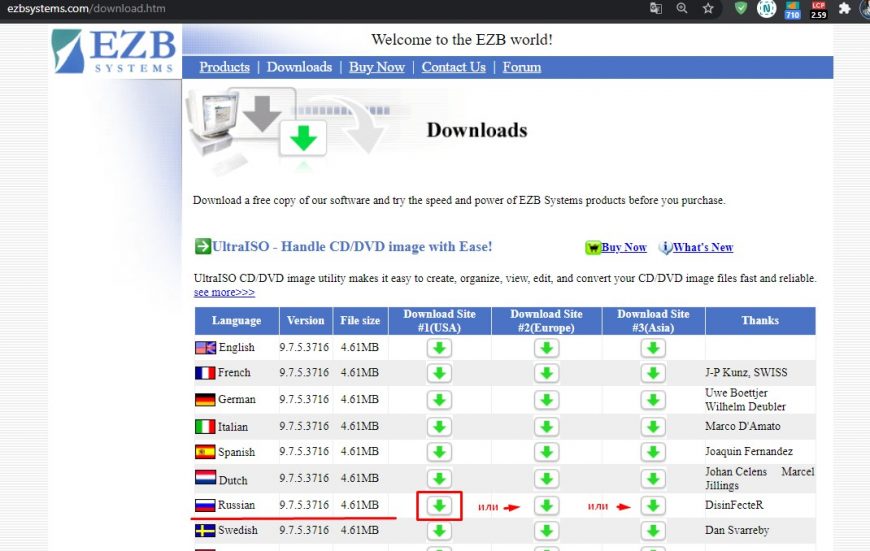Download German version from Asia site
This screenshot has height=551, width=870.
653,400
